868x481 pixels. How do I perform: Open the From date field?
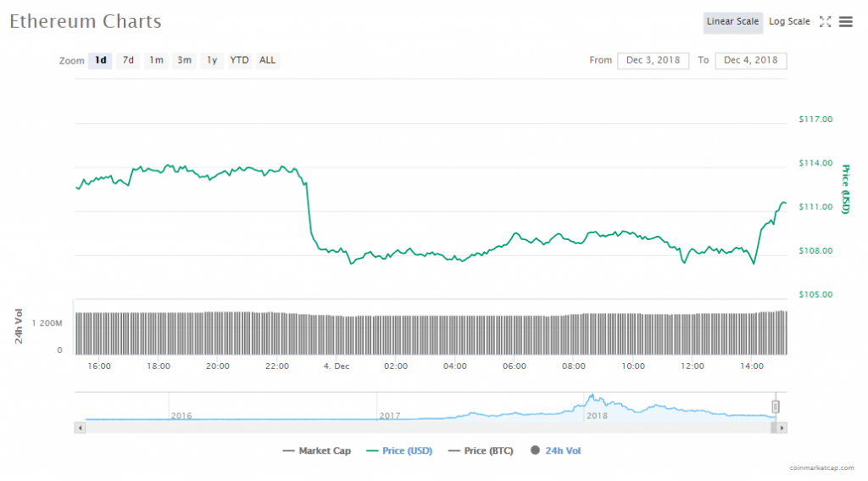pos(653,60)
